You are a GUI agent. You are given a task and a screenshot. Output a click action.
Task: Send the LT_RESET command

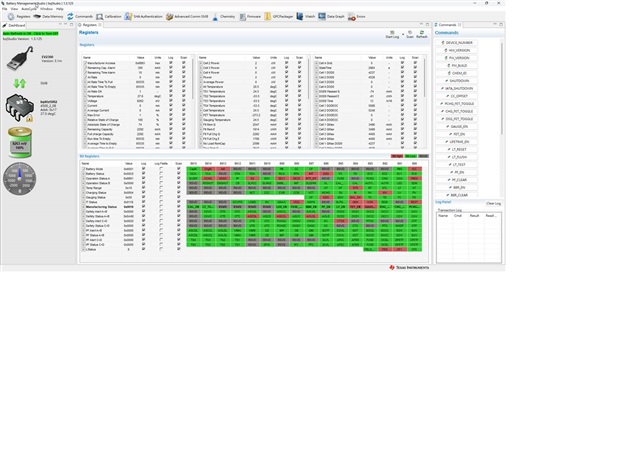click(x=457, y=149)
